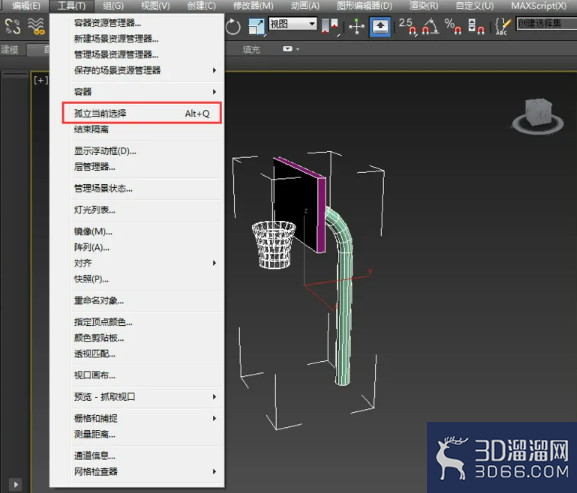Expand the 栅格和捕捉 submenu
Screen dimensions: 577x493
[137, 418]
